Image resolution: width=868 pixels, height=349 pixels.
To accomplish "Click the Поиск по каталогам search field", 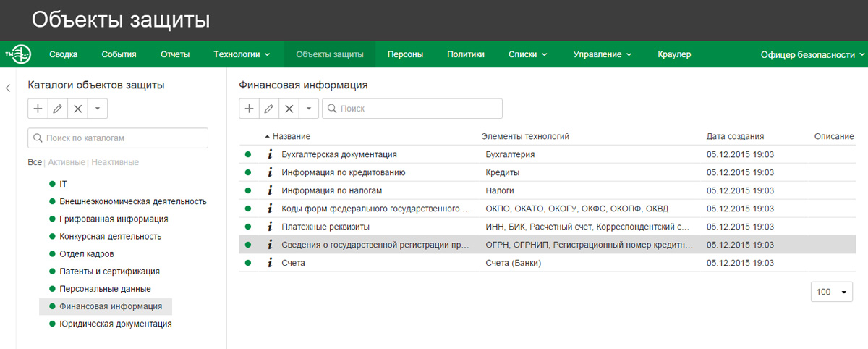I will (x=118, y=138).
